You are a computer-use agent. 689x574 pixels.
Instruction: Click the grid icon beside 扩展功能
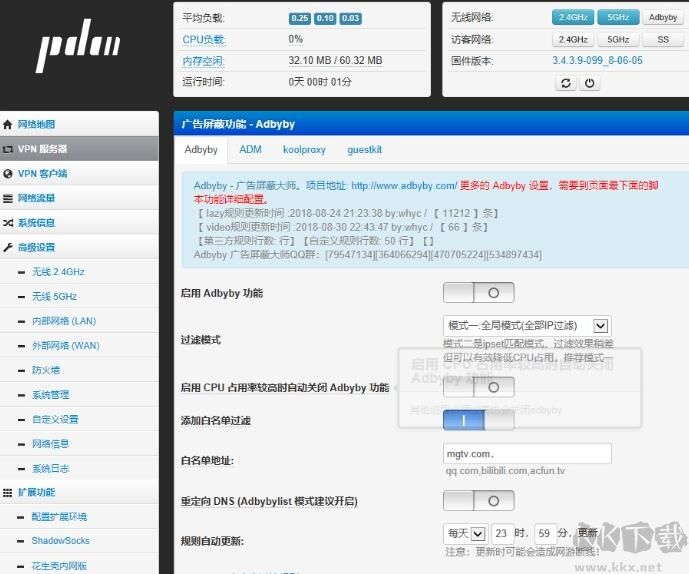[7, 493]
